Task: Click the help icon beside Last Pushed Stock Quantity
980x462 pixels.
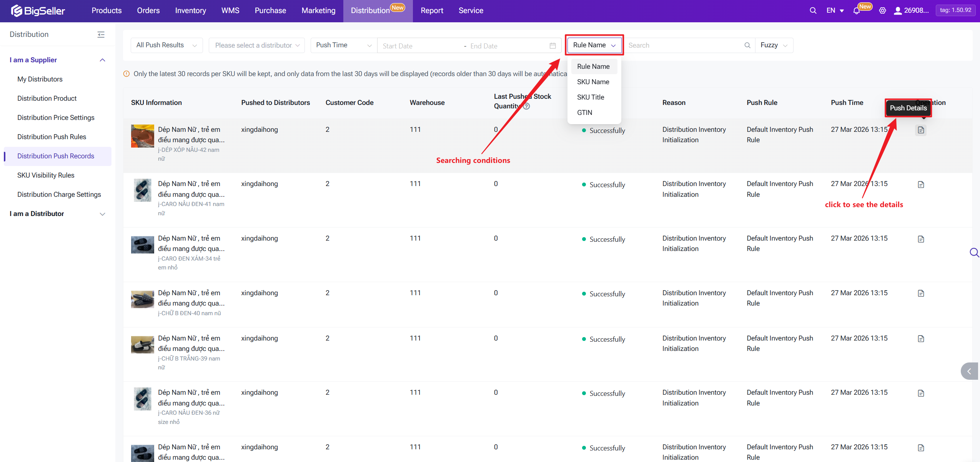Action: (x=527, y=106)
